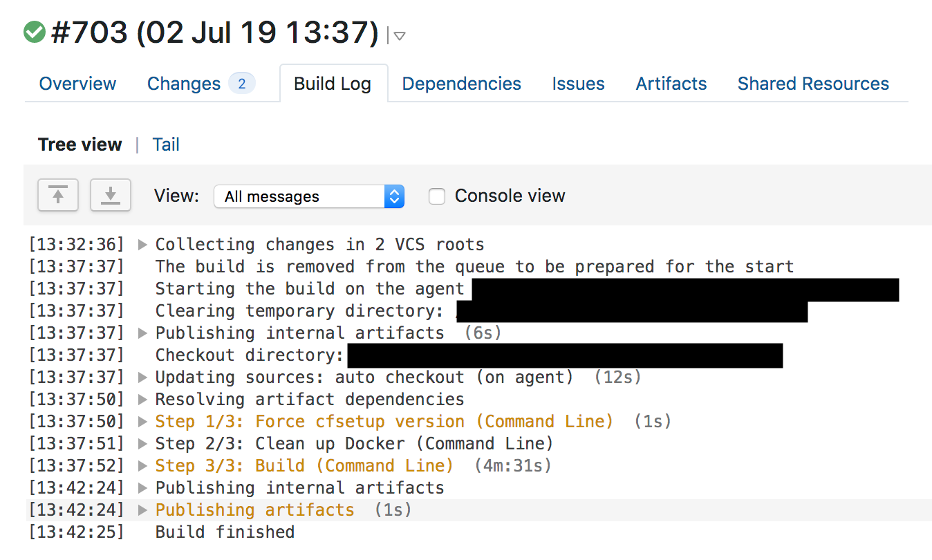This screenshot has height=560, width=932.
Task: Expand Step 1/3 Force cfsetup version
Action: coord(142,422)
